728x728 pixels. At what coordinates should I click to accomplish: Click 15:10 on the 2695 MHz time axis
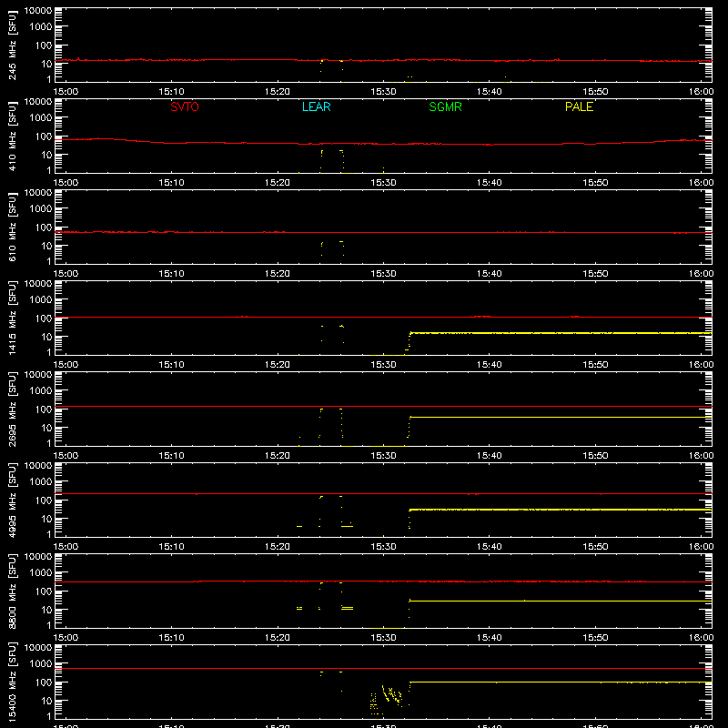[171, 456]
